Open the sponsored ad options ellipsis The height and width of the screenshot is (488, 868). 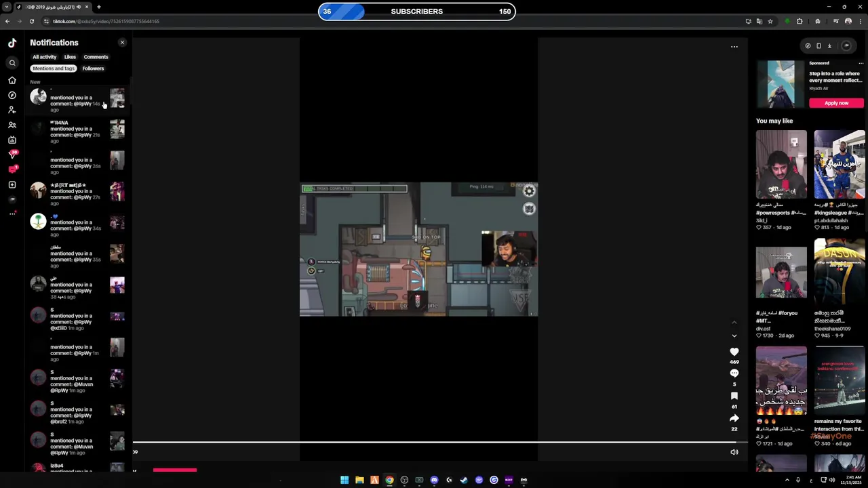point(861,64)
